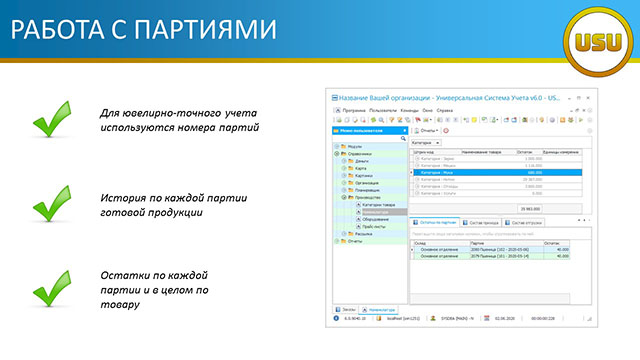Screen dimensions: 640x360
Task: Open Оборудование in the tree
Action: (x=376, y=219)
